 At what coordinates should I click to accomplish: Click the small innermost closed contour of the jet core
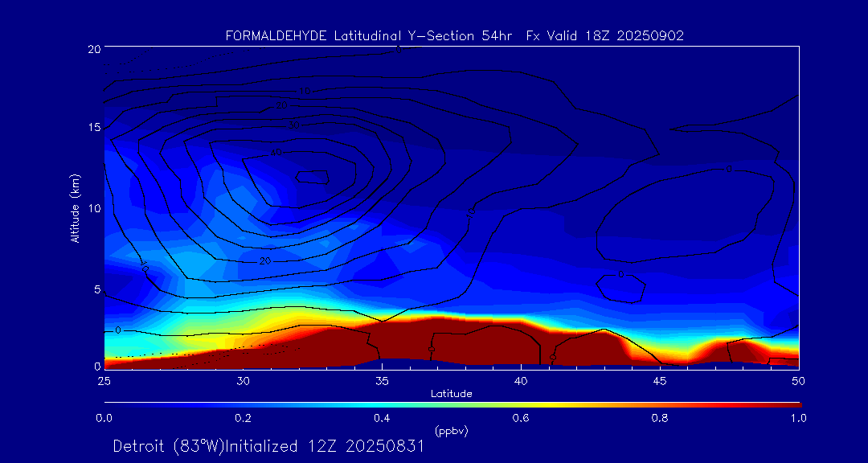[x=312, y=177]
